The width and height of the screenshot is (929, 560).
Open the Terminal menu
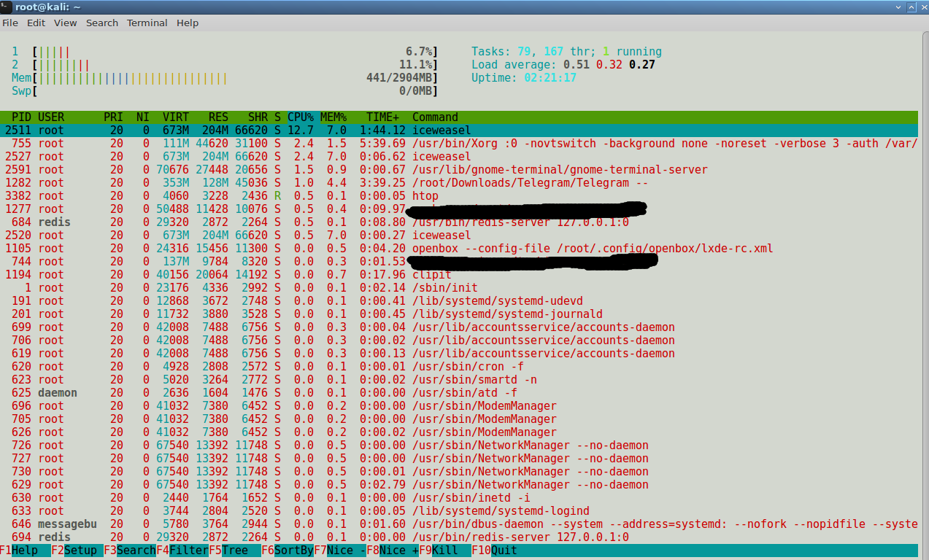pos(147,23)
